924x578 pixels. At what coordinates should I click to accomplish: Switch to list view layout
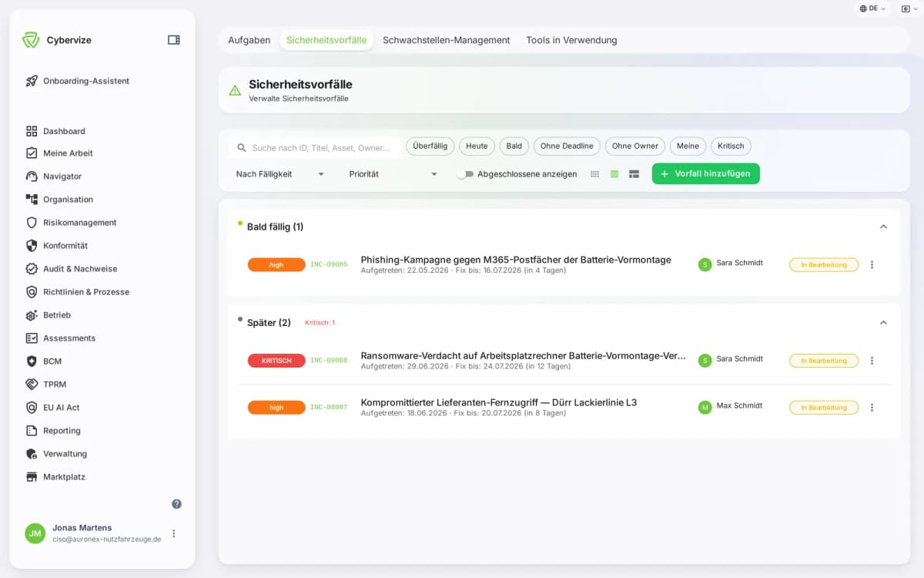click(x=614, y=174)
